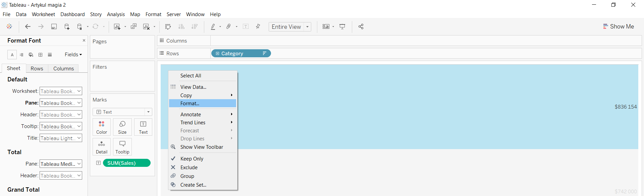
Task: Click the Show Me button
Action: point(618,26)
